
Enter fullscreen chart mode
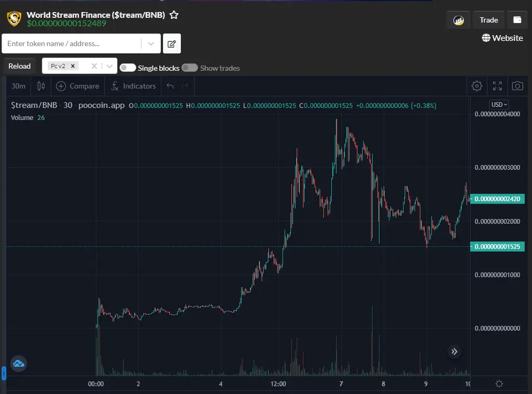[x=497, y=86]
